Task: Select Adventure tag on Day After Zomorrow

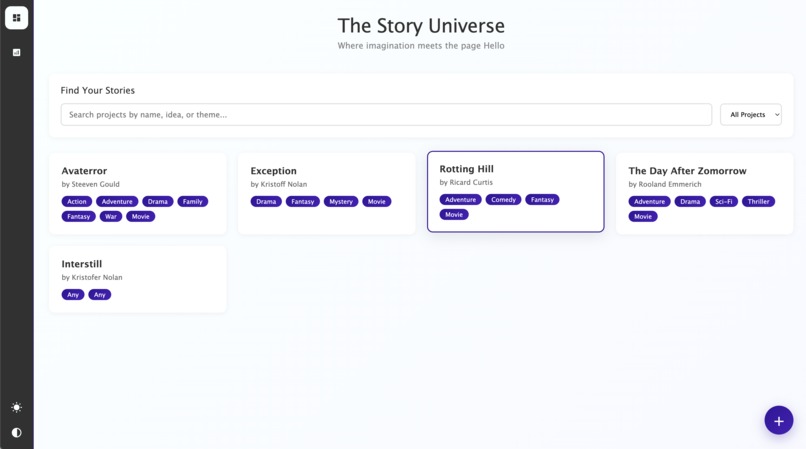Action: click(x=649, y=202)
